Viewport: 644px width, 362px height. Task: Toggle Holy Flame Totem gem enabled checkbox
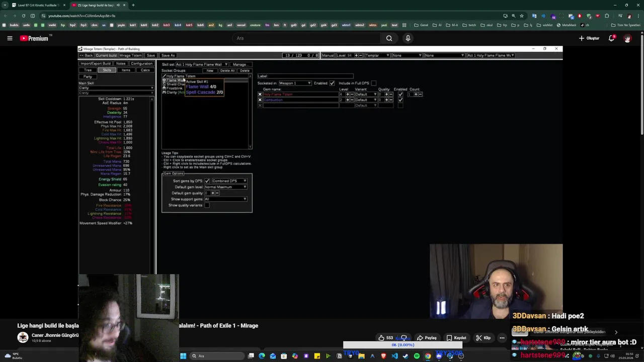pyautogui.click(x=400, y=95)
